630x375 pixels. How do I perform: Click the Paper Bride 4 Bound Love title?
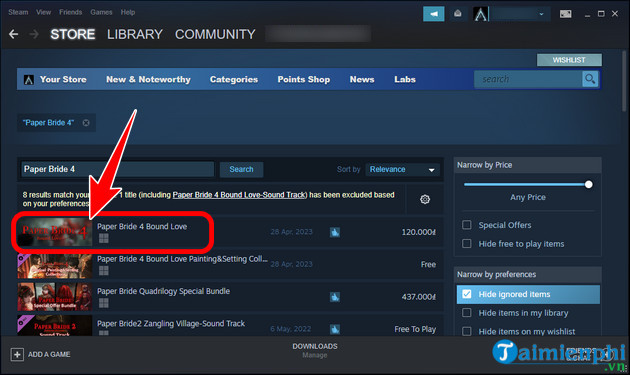[142, 227]
